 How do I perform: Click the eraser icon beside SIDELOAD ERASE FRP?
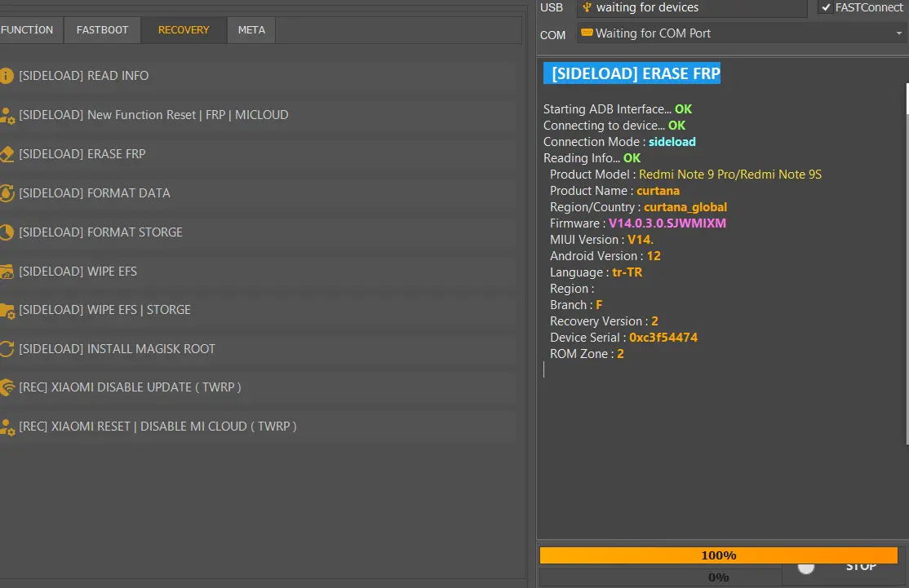tap(7, 154)
